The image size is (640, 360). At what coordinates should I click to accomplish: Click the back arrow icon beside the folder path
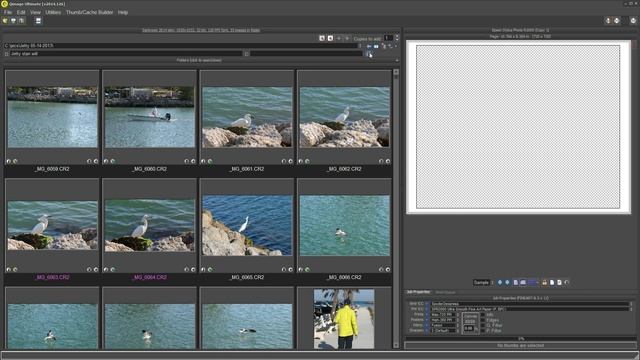click(369, 47)
